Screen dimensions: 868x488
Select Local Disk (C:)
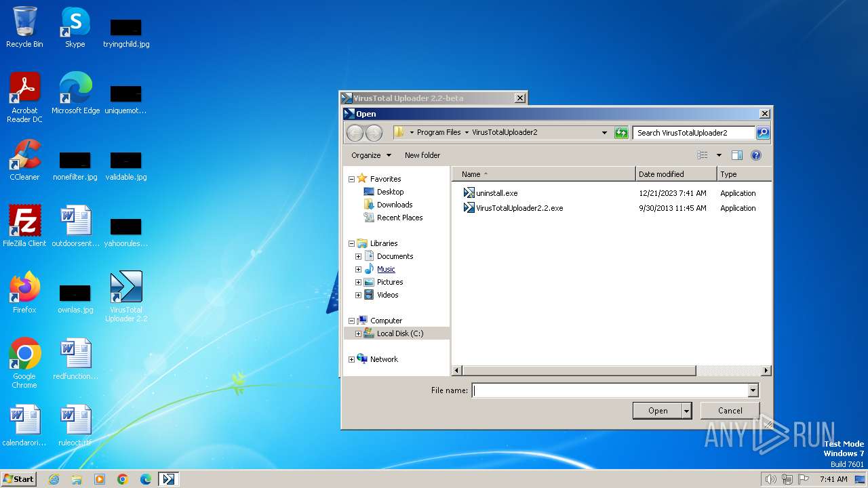click(x=399, y=333)
